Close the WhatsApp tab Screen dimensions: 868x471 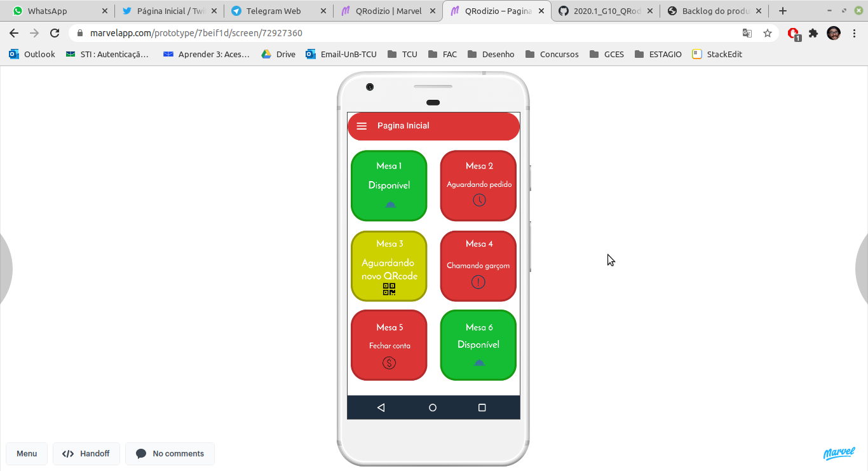tap(105, 11)
